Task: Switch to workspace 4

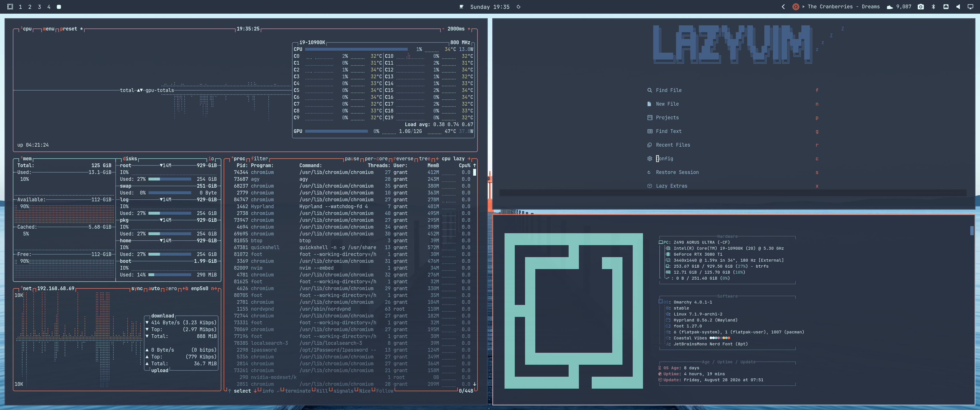Action: coord(49,7)
